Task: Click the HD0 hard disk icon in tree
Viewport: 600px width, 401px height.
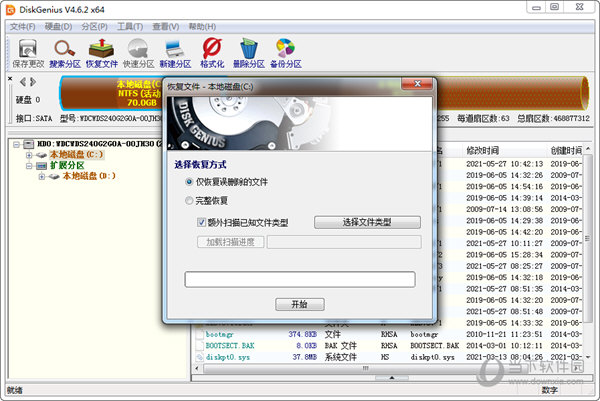Action: 29,144
